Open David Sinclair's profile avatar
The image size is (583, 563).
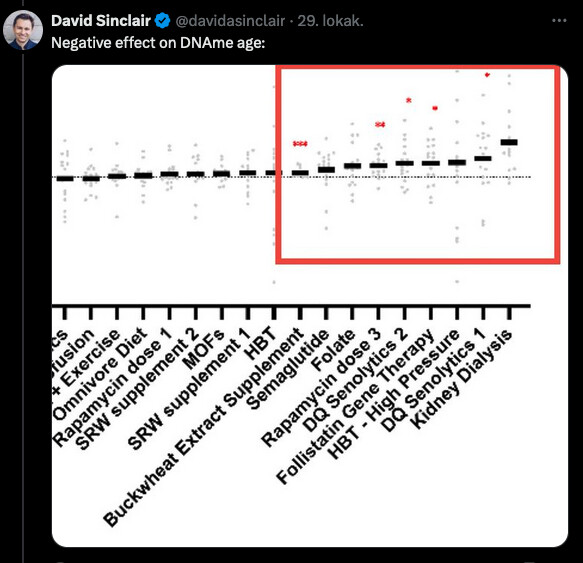(23, 30)
